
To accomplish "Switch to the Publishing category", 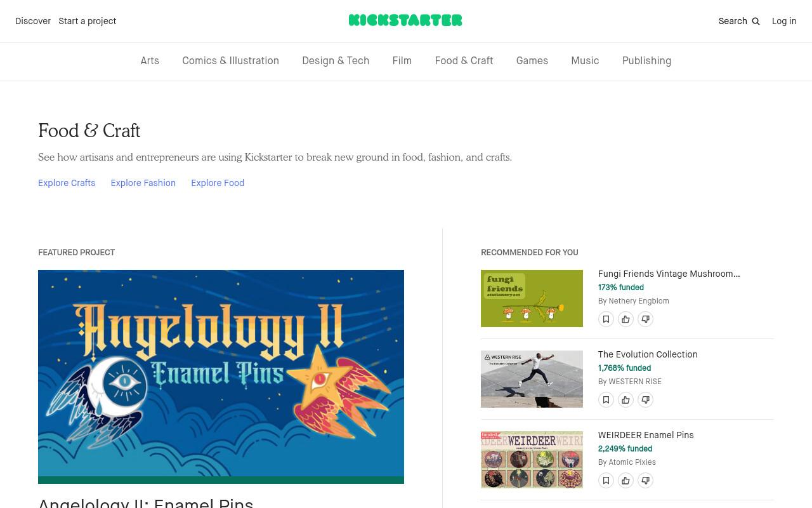I will tap(646, 61).
